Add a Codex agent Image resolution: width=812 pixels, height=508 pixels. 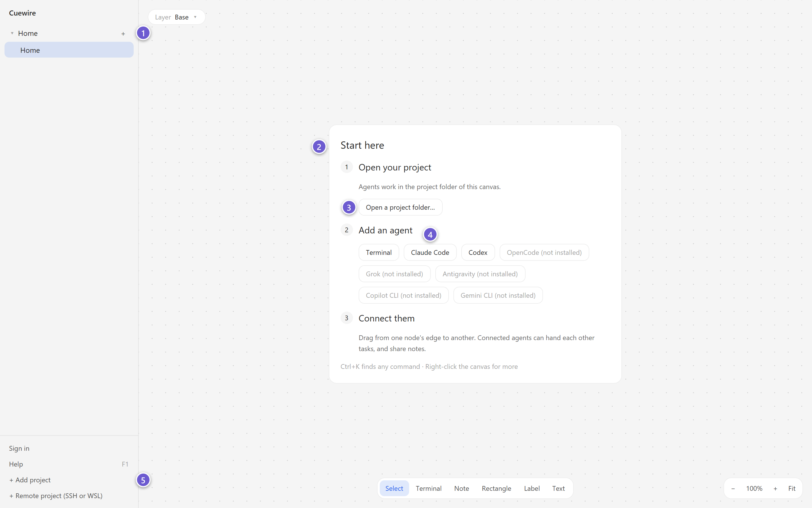[478, 252]
